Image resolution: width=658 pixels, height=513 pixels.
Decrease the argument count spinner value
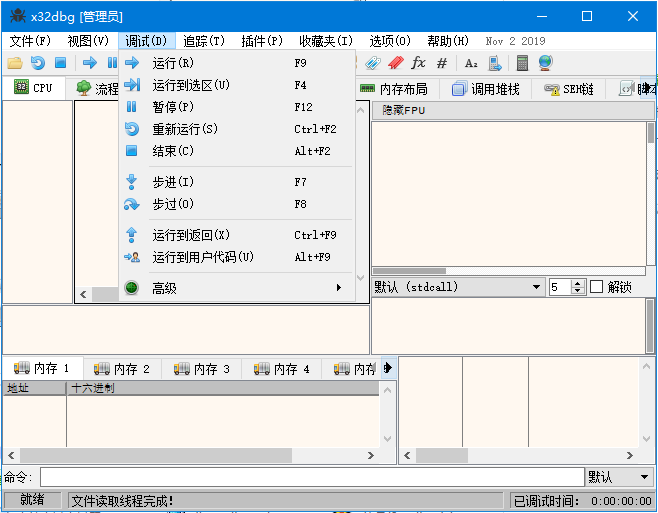point(578,291)
